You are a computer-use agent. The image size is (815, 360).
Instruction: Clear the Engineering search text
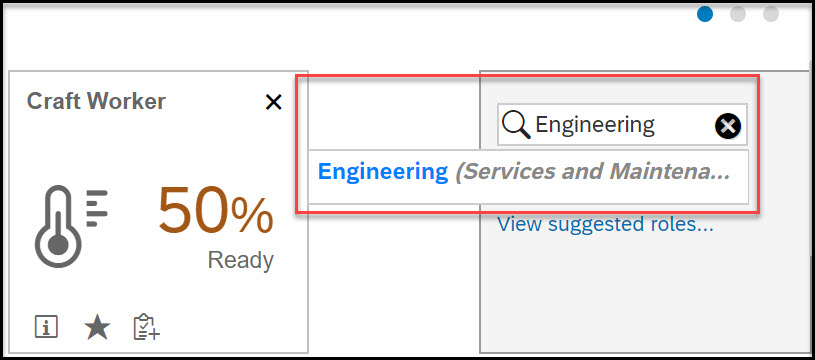pyautogui.click(x=728, y=126)
